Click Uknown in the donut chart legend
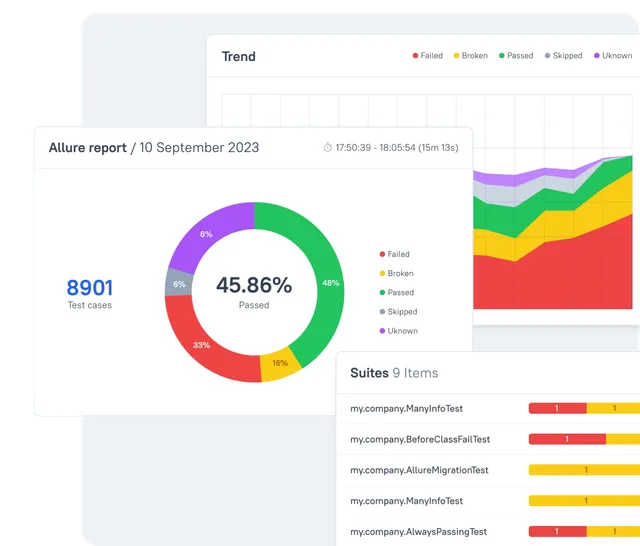The height and width of the screenshot is (546, 640). tap(398, 331)
